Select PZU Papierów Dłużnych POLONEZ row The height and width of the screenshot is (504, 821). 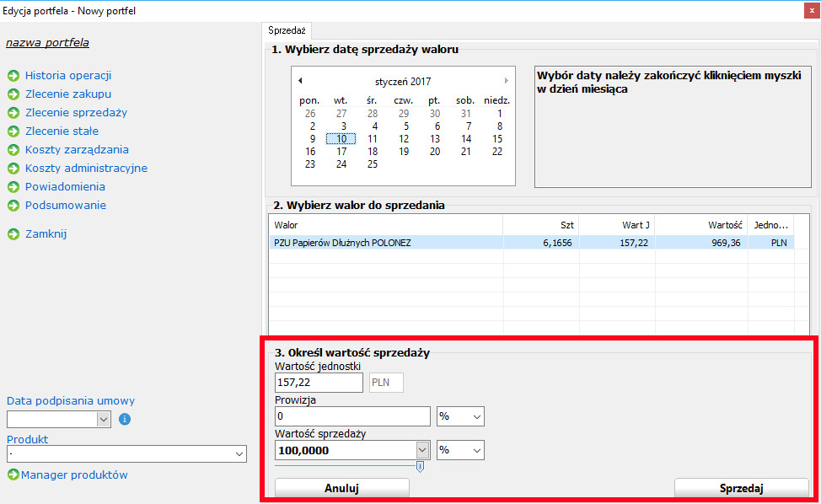tap(388, 243)
